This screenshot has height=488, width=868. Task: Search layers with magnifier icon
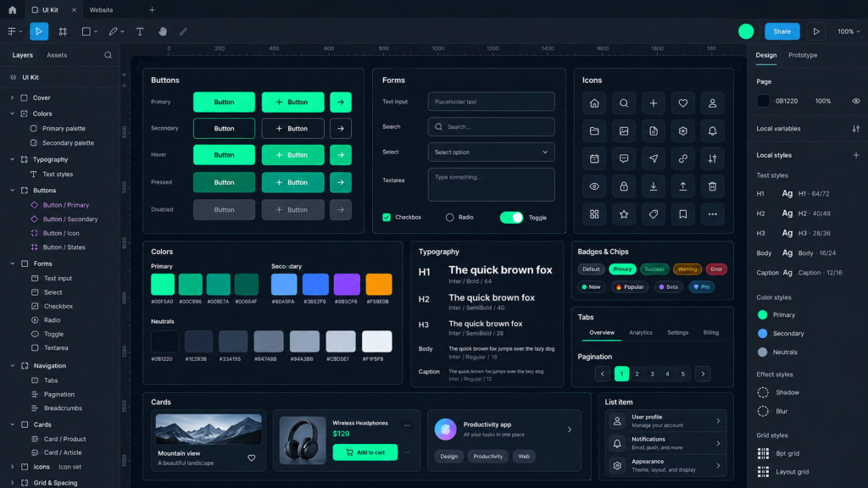[108, 55]
